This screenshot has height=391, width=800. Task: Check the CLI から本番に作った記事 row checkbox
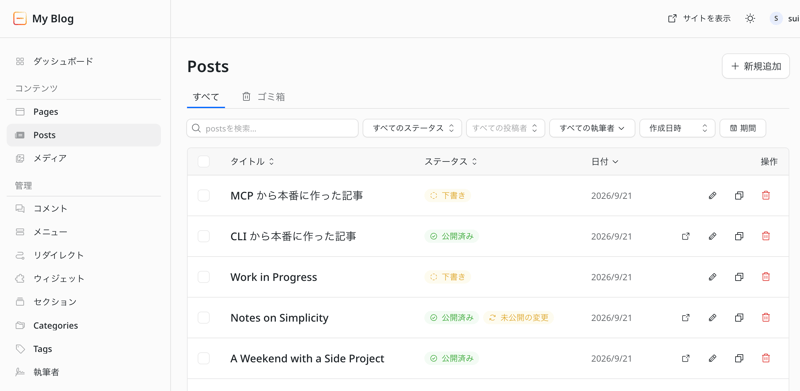tap(204, 236)
